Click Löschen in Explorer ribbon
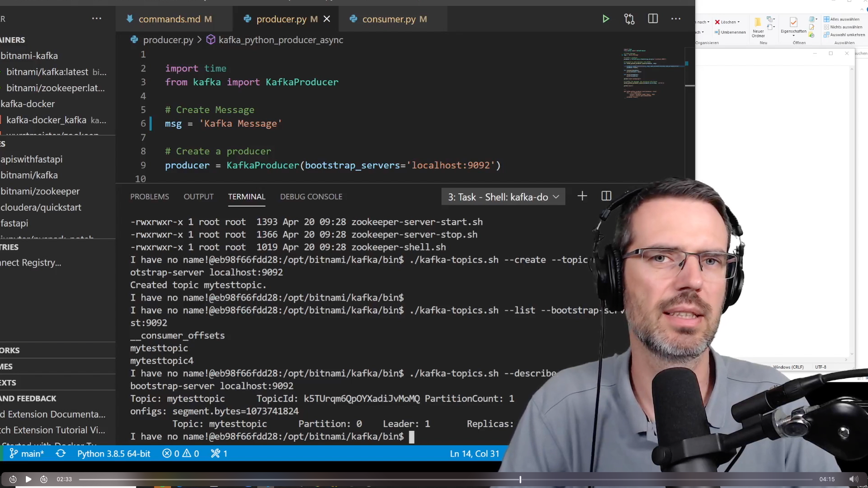This screenshot has height=488, width=868. coord(726,22)
